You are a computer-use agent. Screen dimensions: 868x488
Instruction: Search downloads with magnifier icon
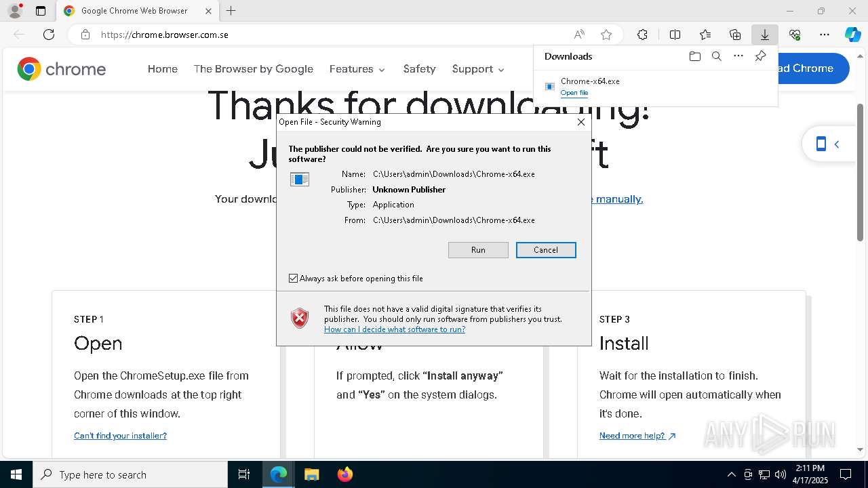coord(716,56)
